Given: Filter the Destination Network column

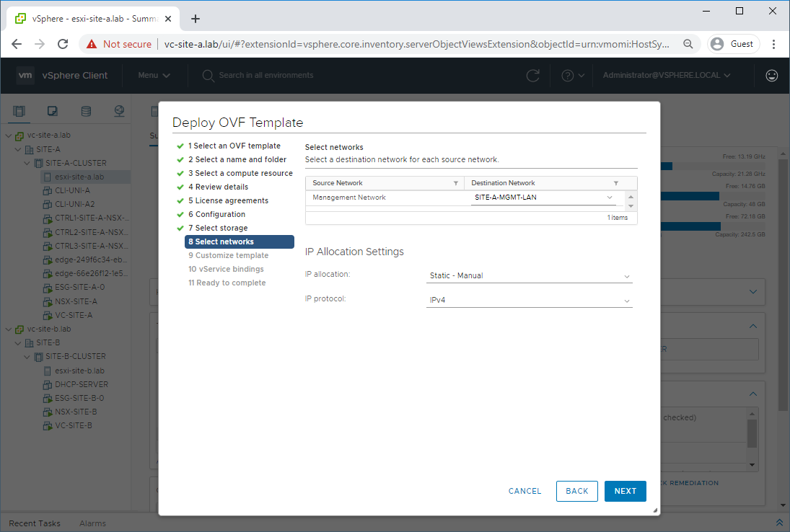Looking at the screenshot, I should tap(615, 183).
